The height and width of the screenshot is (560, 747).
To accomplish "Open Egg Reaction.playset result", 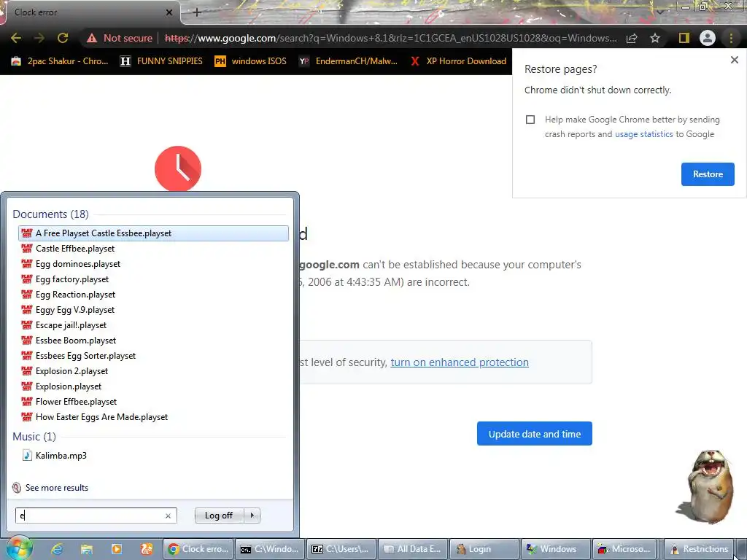I will [x=153, y=295].
